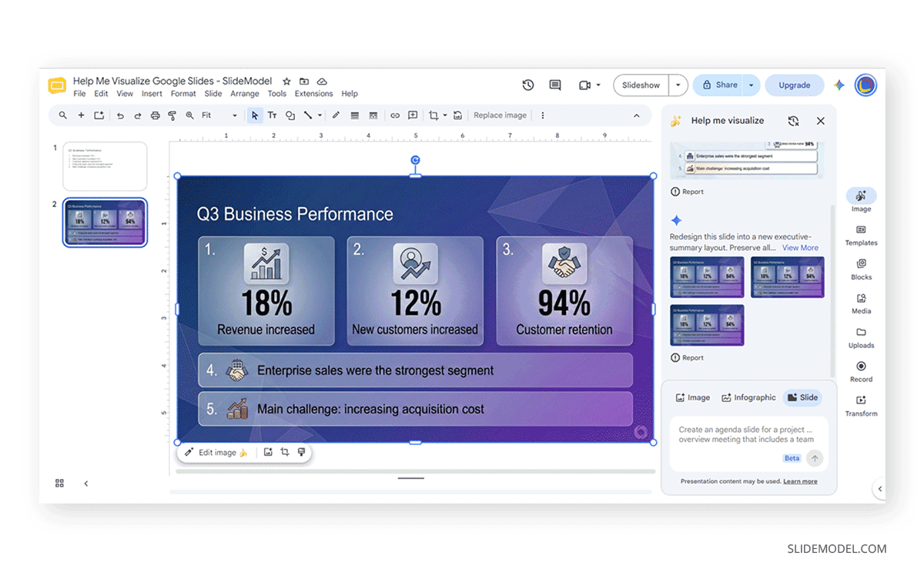The width and height of the screenshot is (924, 572).
Task: Collapse the toolbar with chevron
Action: click(x=637, y=115)
